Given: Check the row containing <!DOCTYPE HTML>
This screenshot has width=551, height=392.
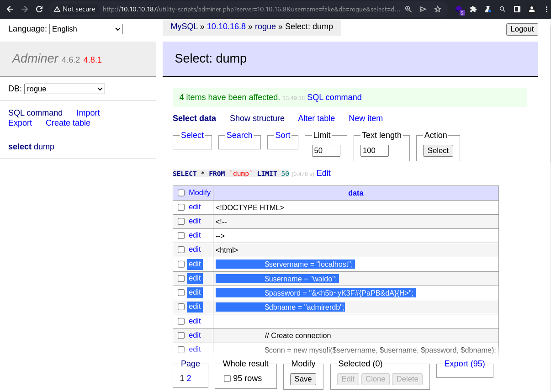Looking at the screenshot, I should click(181, 207).
